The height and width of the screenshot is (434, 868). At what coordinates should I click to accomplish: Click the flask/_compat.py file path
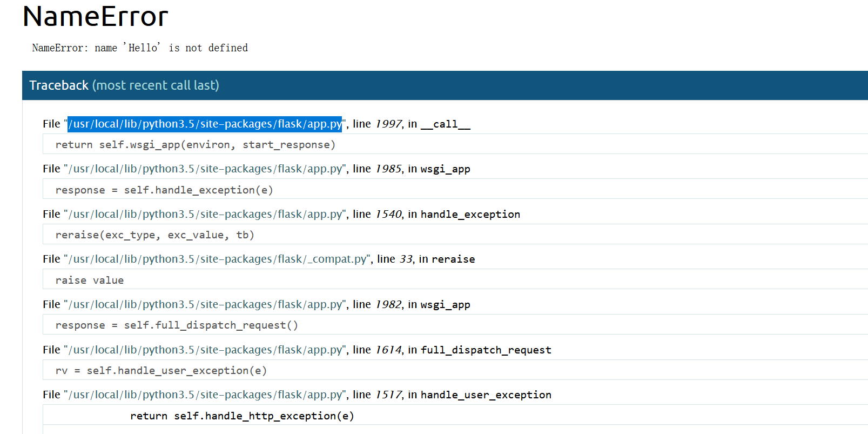pos(217,259)
